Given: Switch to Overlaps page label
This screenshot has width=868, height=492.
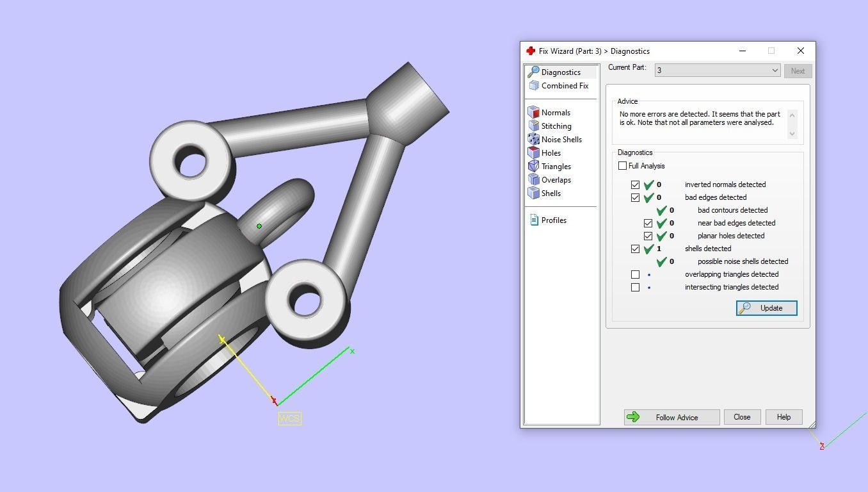Looking at the screenshot, I should (x=556, y=180).
